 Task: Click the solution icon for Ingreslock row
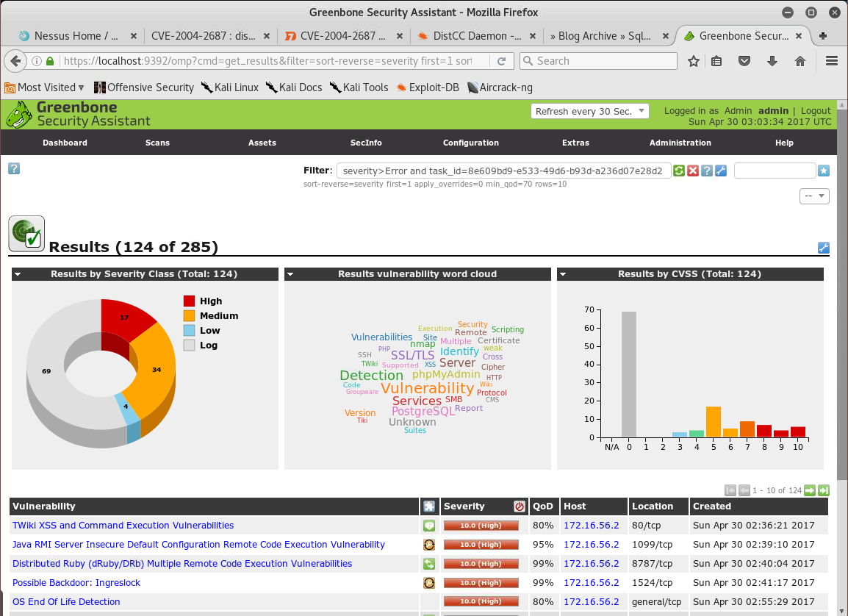(429, 583)
